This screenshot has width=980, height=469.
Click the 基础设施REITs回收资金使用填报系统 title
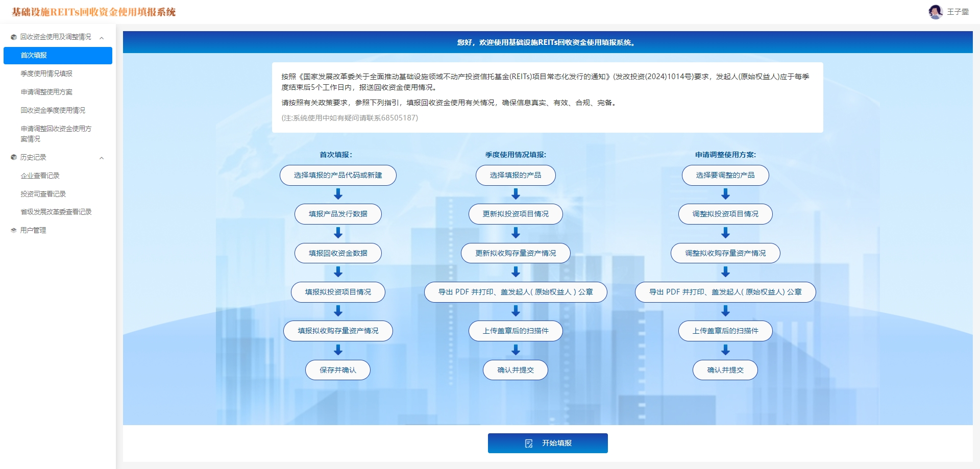(93, 12)
